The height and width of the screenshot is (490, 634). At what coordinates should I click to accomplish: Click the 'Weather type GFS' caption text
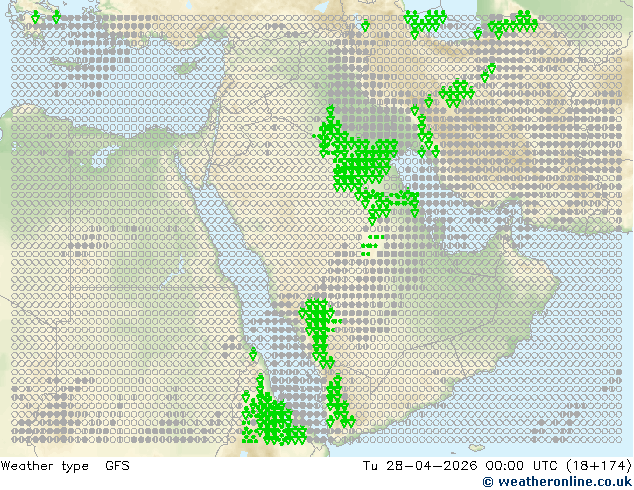pos(65,466)
